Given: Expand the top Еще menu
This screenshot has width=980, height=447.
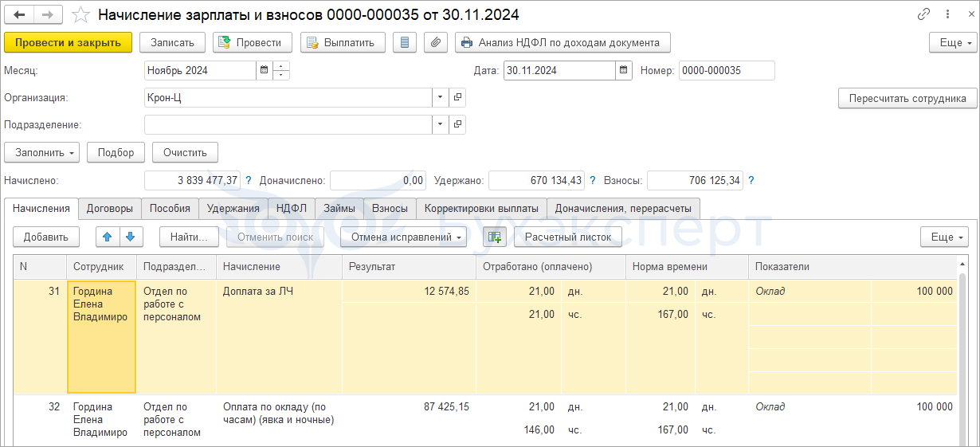Looking at the screenshot, I should pos(953,42).
